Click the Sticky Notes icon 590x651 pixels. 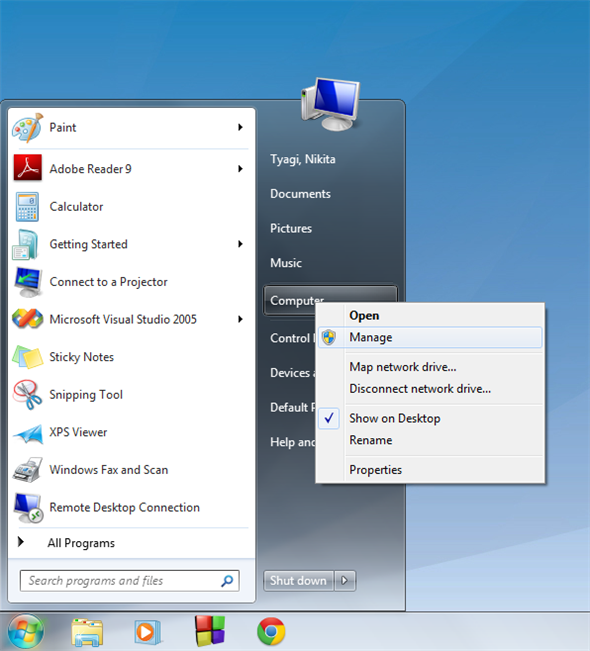point(27,357)
